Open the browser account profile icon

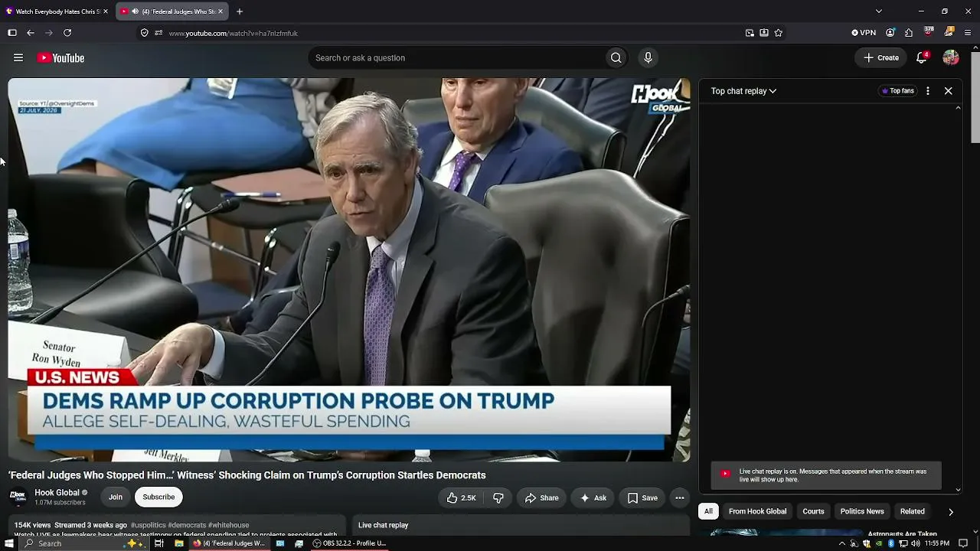click(890, 33)
